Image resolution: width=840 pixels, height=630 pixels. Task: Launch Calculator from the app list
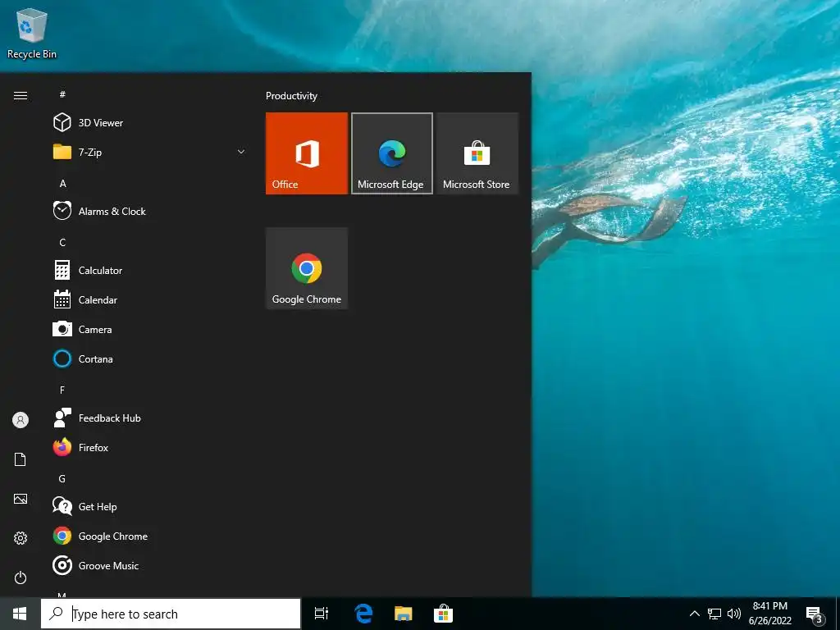[x=150, y=270]
